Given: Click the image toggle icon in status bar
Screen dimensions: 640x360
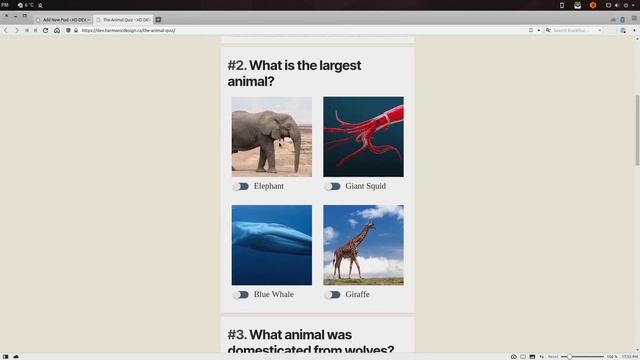Looking at the screenshot, I should click(532, 357).
